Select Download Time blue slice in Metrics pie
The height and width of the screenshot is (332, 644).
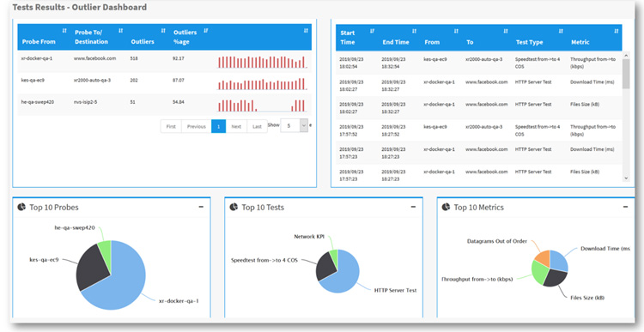click(559, 261)
